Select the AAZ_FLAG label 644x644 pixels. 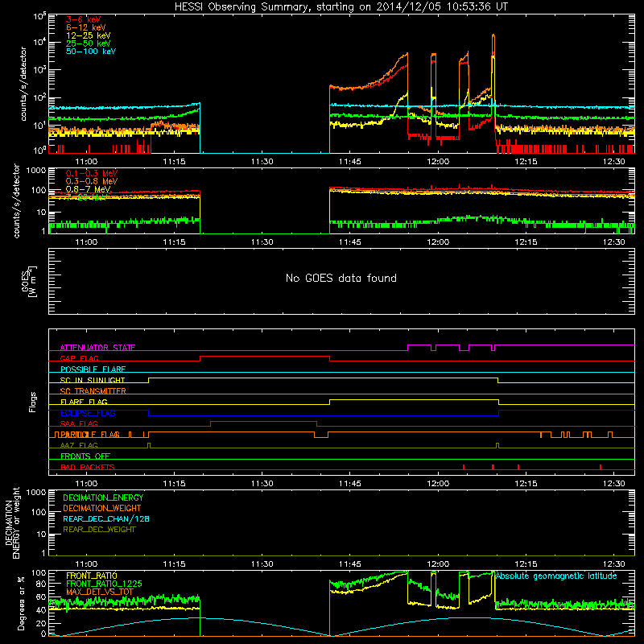(79, 445)
